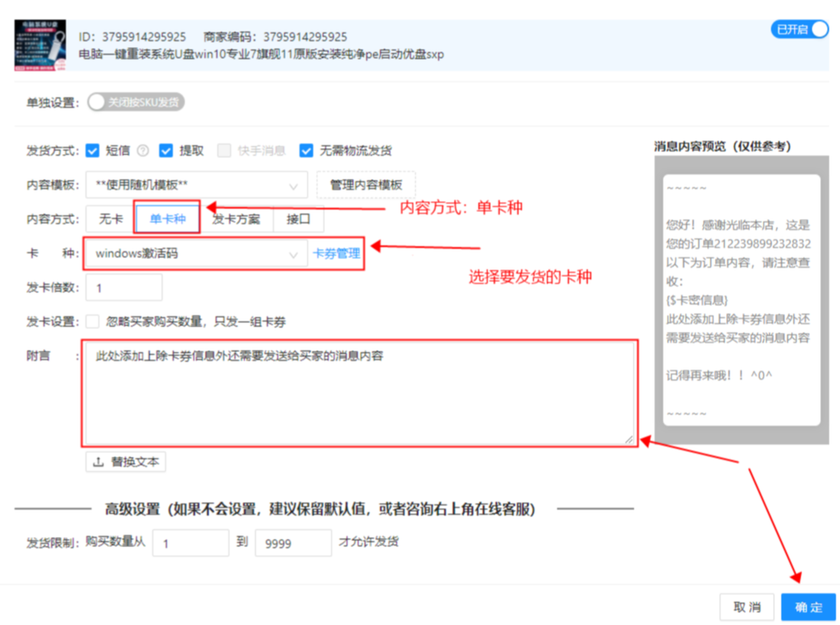The height and width of the screenshot is (625, 840).
Task: Uncheck the 短信 checkbox
Action: (93, 150)
